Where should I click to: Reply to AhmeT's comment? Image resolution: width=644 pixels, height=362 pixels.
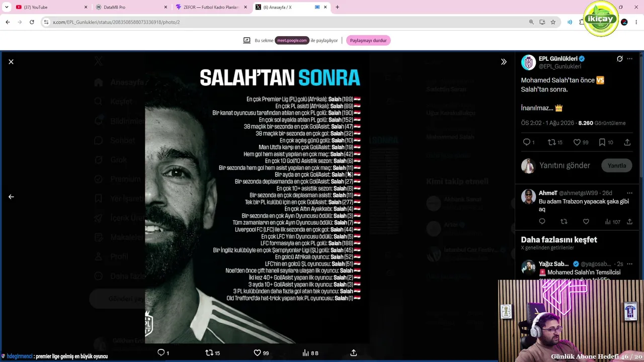pyautogui.click(x=542, y=222)
